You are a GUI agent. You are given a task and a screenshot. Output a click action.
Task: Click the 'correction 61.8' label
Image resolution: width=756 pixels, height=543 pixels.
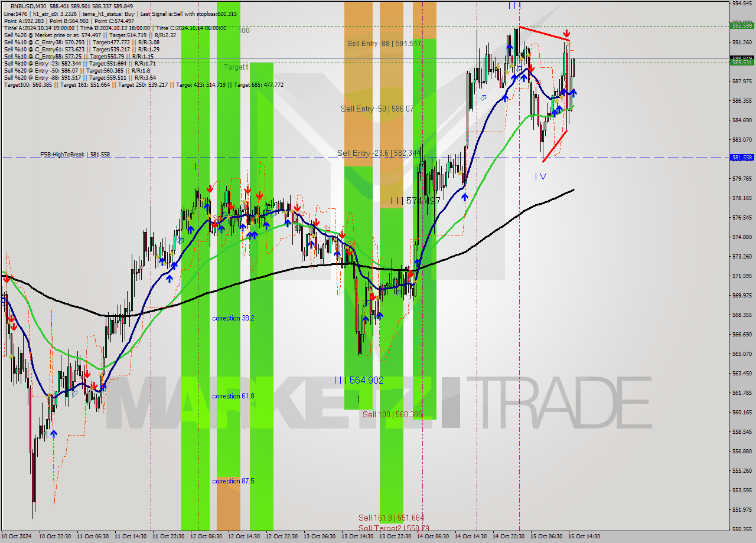[x=233, y=396]
